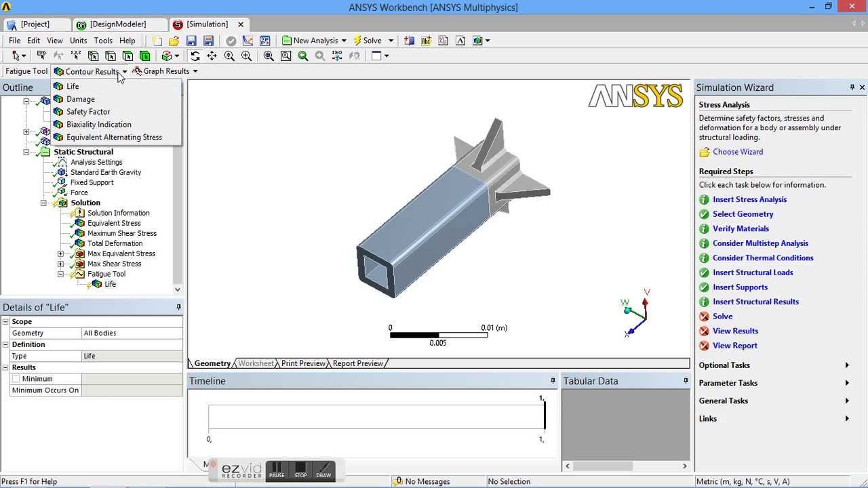Click the annotation 'A' text box icon

coord(460,41)
